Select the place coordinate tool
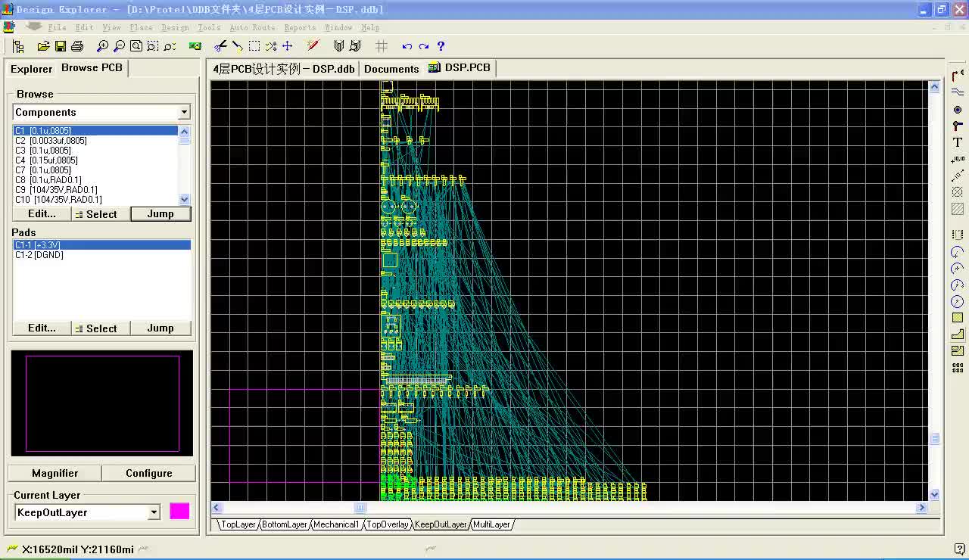This screenshot has width=969, height=560. (958, 159)
